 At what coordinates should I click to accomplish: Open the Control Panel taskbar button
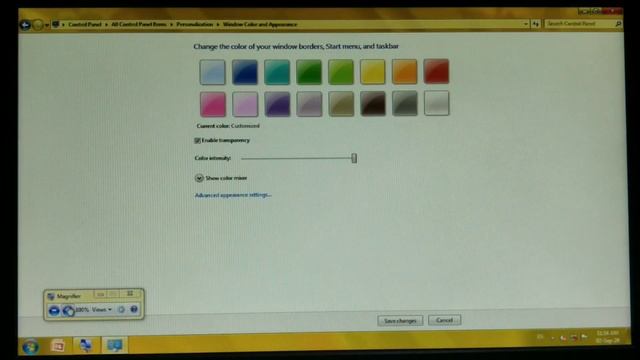(x=115, y=345)
